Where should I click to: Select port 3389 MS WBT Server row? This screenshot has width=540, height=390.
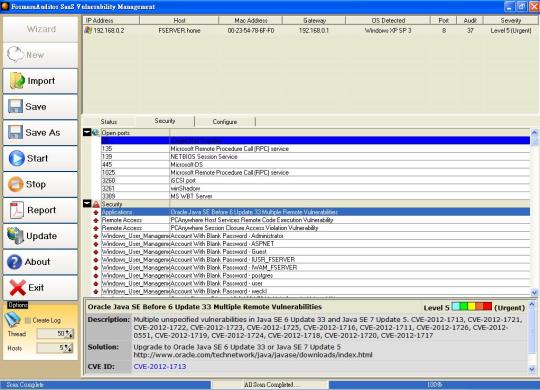[x=315, y=196]
